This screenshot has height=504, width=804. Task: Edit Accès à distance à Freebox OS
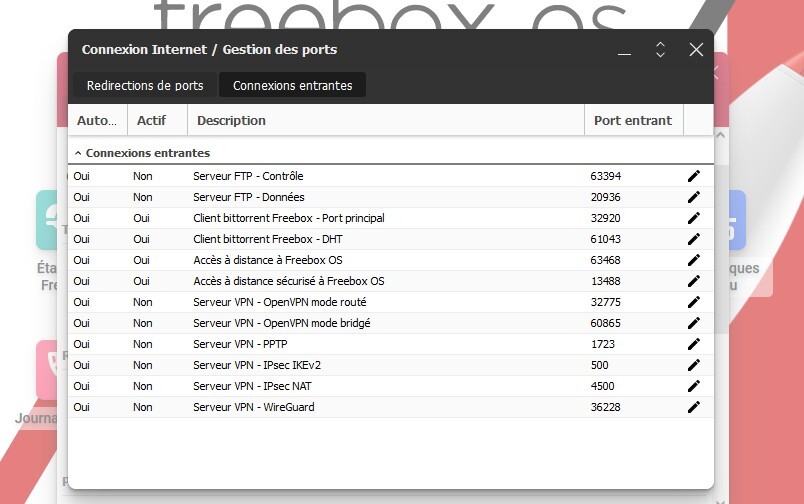coord(694,260)
